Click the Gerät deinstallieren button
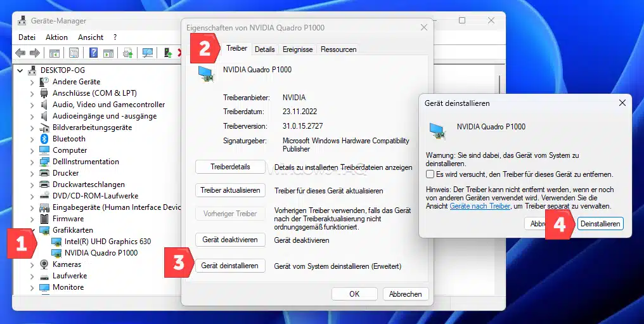The width and height of the screenshot is (644, 324). coord(231,266)
